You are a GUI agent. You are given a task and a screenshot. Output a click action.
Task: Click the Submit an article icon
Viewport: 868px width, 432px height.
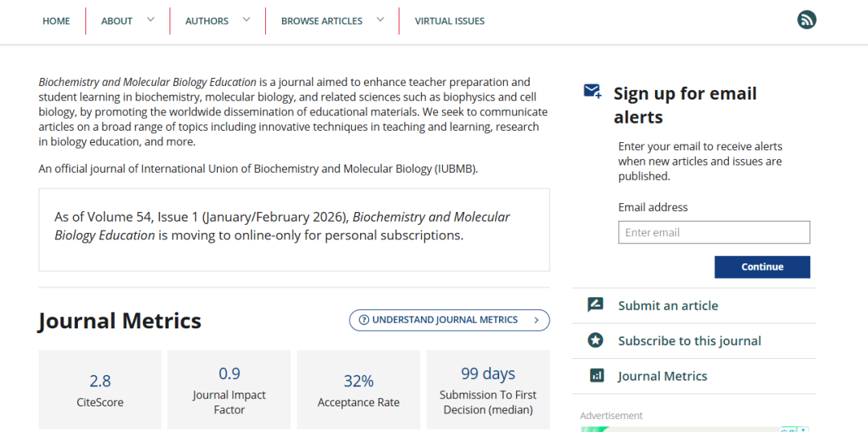point(596,305)
